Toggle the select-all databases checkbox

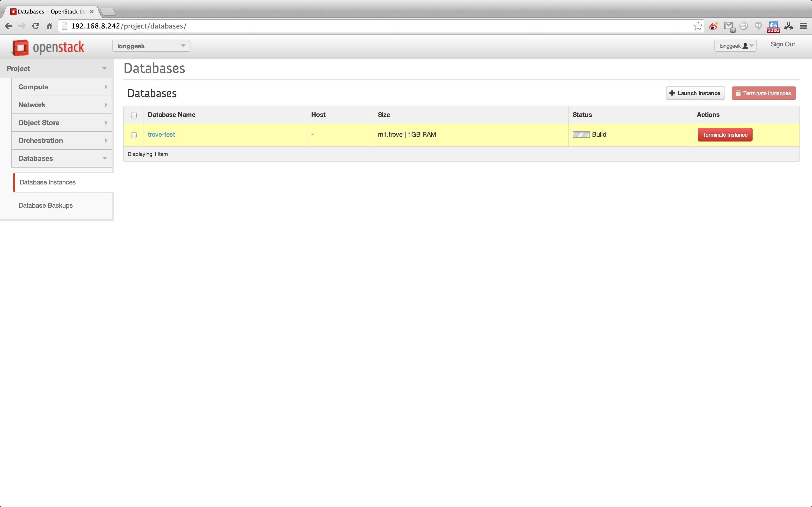(134, 114)
